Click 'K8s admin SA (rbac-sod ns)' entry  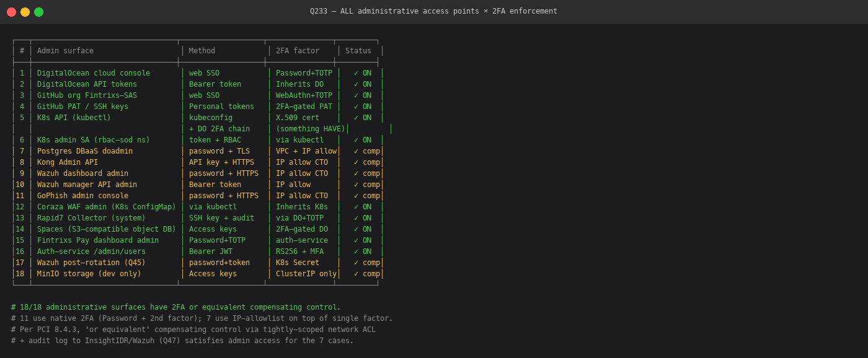[x=94, y=140]
